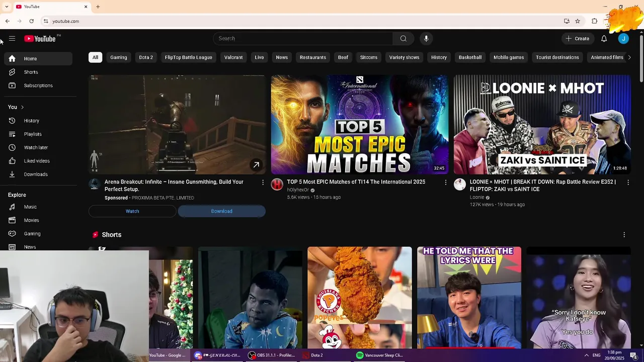Open the Popeyes fried chicken Short

point(360,298)
